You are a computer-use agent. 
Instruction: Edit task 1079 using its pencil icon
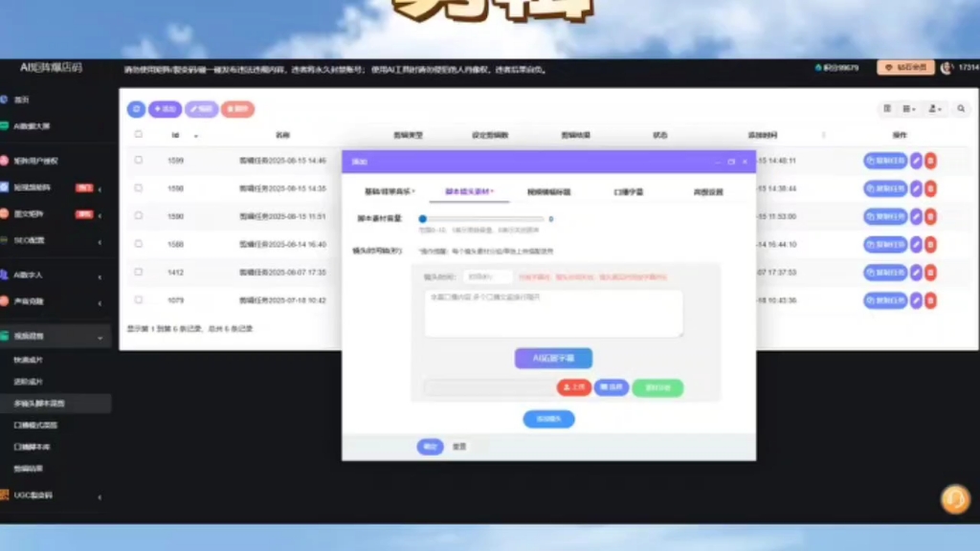point(916,300)
